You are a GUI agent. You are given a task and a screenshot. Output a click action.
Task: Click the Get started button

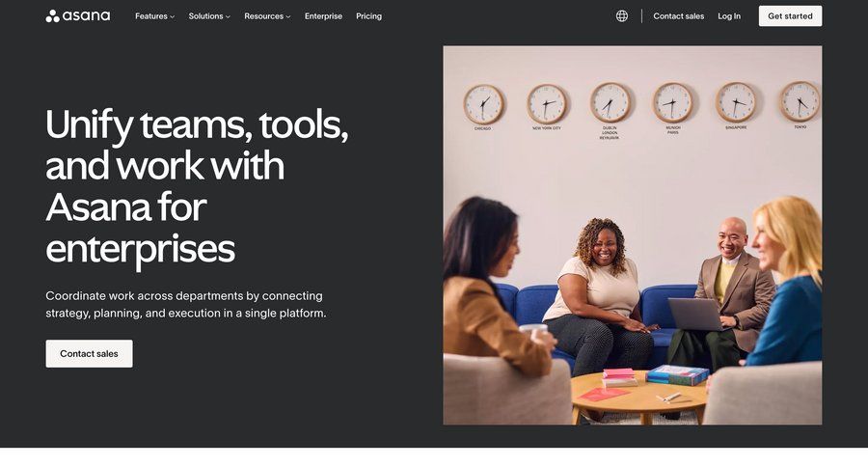click(790, 16)
